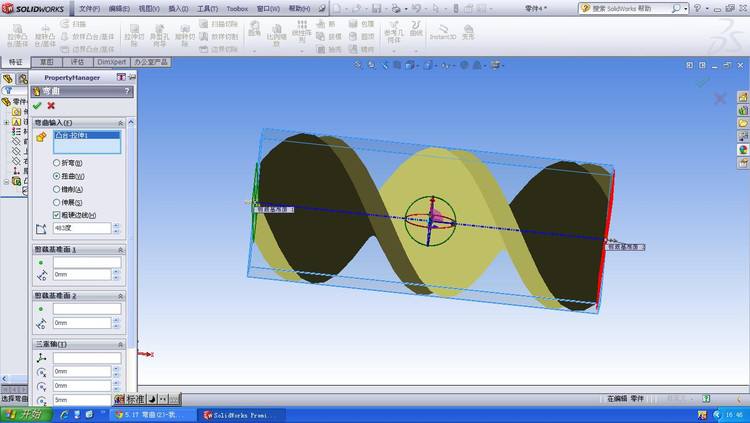Click the confirmation corner red X in viewport

pos(720,98)
